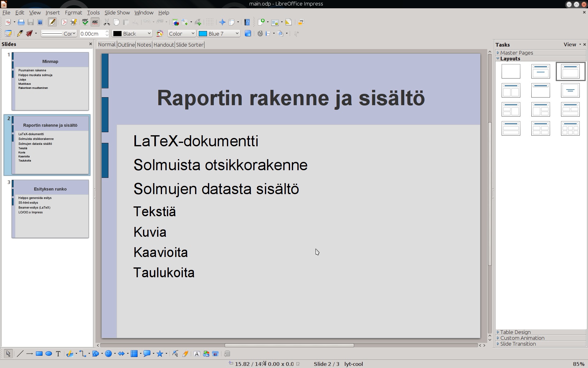Expand the Custom Animation section
This screenshot has width=588, height=368.
(541, 338)
